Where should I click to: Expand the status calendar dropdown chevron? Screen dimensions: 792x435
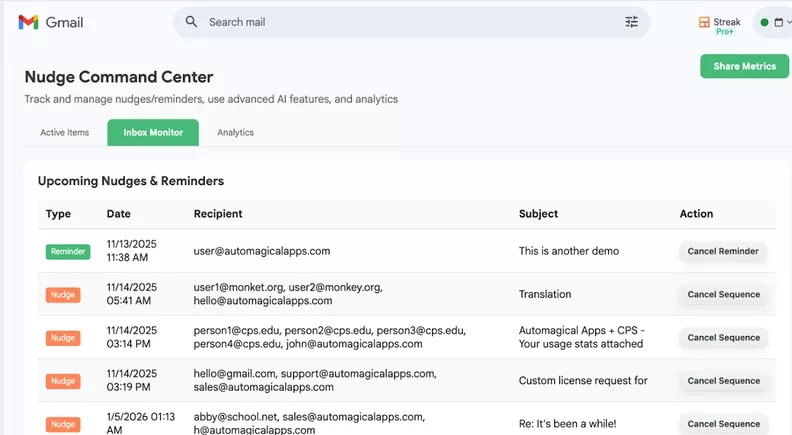coord(788,22)
